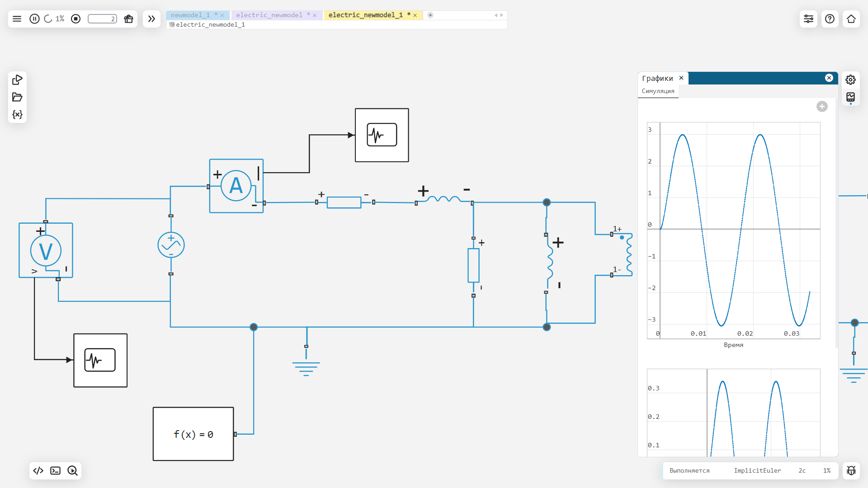Go to the home screen
The image size is (868, 488).
pyautogui.click(x=851, y=19)
